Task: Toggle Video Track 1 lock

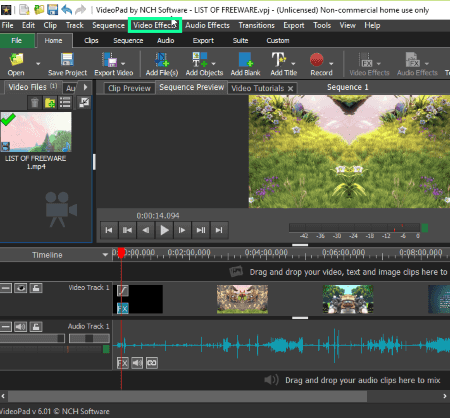Action: (x=36, y=288)
